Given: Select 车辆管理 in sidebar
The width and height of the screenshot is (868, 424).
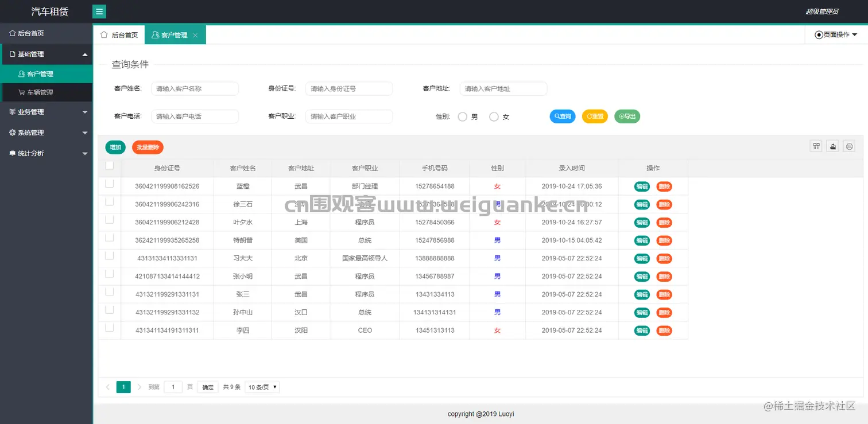Looking at the screenshot, I should 46,92.
